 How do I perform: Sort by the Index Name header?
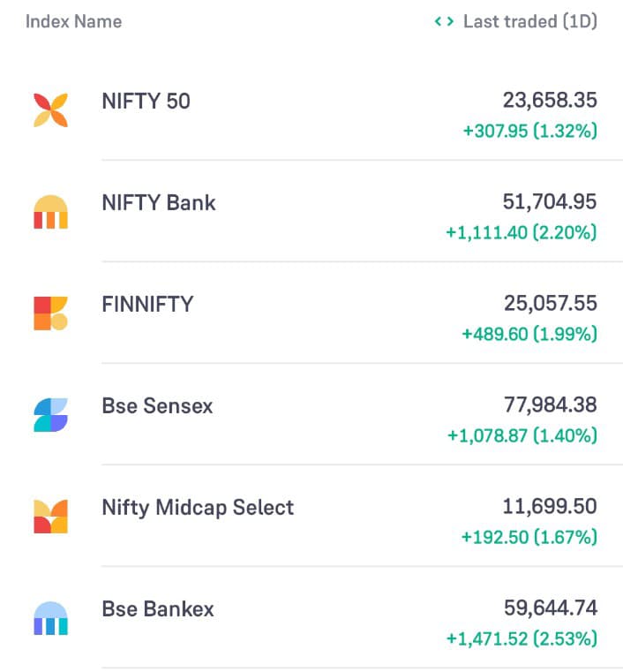[x=73, y=21]
